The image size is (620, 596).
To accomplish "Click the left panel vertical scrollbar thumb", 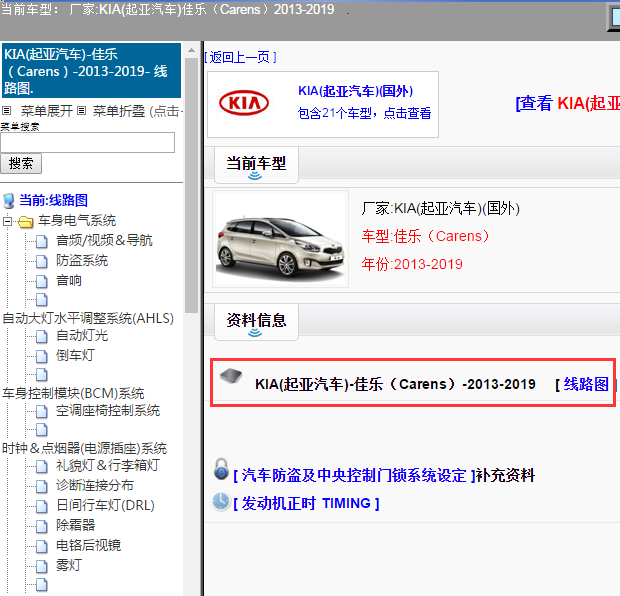I will [191, 185].
